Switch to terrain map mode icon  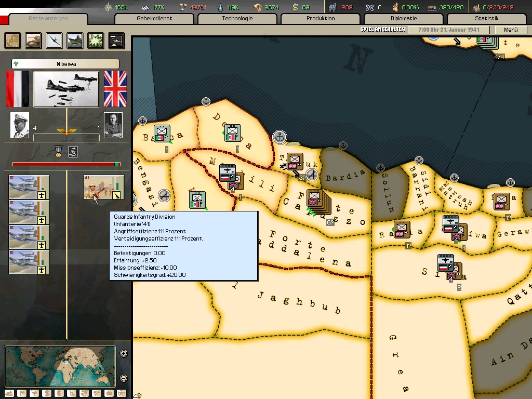coord(10,393)
